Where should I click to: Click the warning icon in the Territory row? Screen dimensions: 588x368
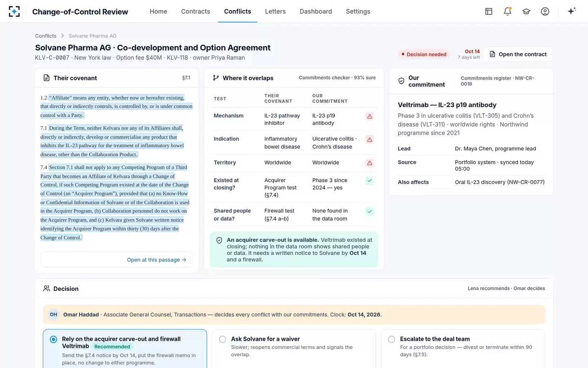(370, 163)
